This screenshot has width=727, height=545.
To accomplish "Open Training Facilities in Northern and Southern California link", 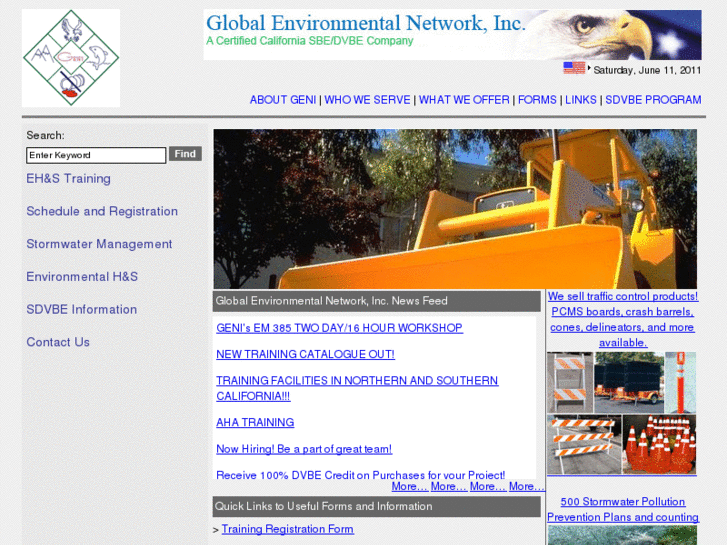I will point(357,388).
